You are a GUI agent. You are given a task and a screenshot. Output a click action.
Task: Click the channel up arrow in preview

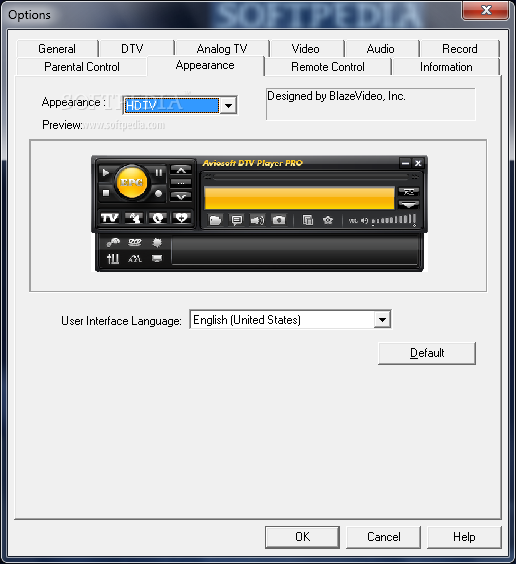[181, 170]
